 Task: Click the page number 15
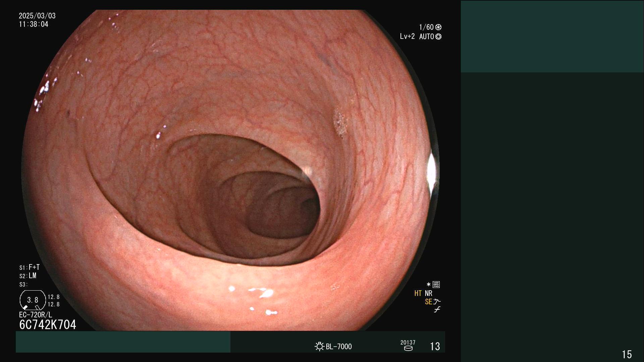(627, 354)
